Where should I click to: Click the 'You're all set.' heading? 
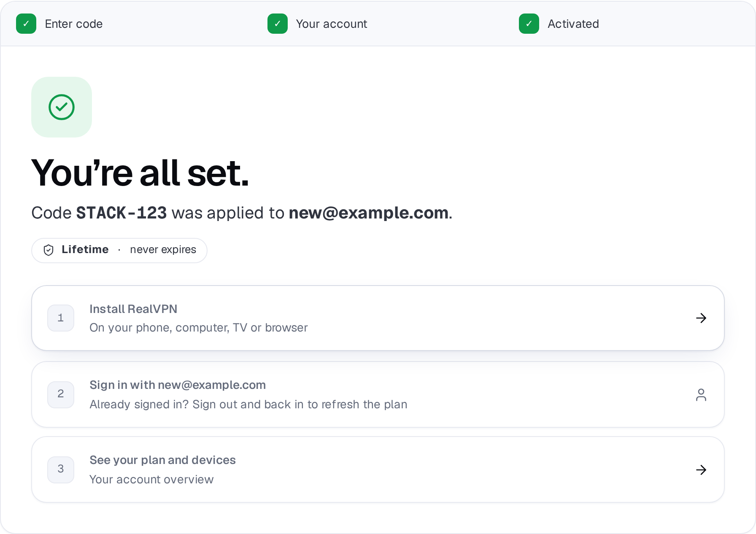pos(140,173)
